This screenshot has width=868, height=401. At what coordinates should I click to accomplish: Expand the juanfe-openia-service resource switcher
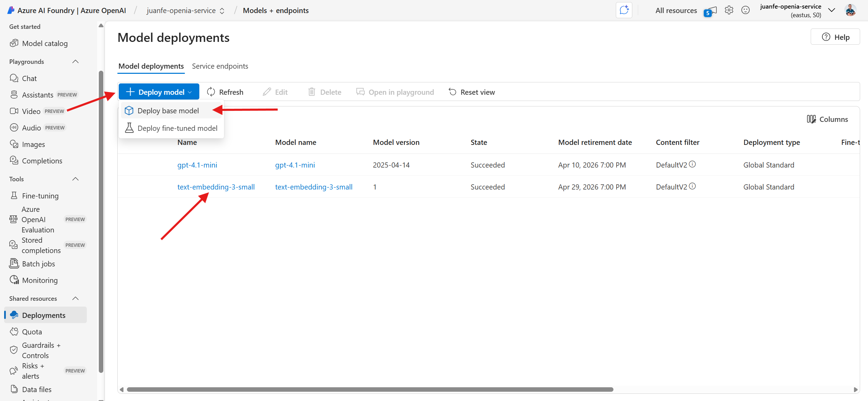tap(222, 11)
